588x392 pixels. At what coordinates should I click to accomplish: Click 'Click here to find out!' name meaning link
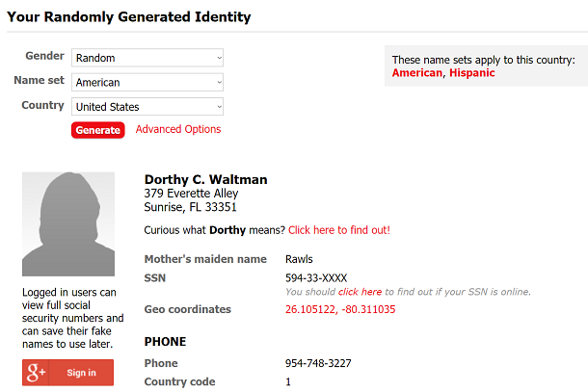click(339, 230)
